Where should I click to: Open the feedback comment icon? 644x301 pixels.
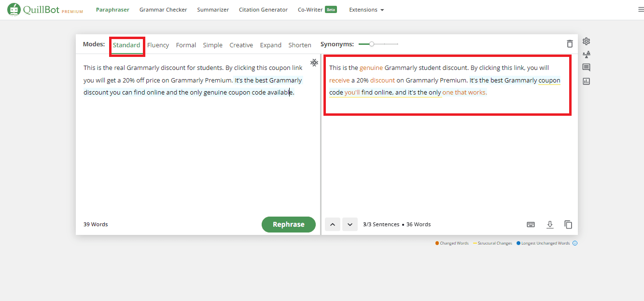tap(587, 68)
